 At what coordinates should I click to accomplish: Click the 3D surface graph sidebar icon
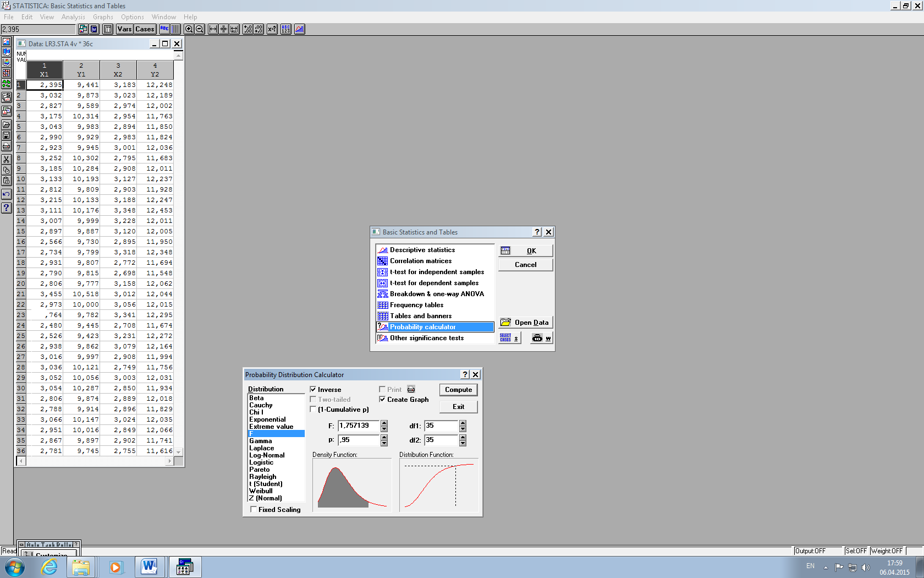coord(6,63)
